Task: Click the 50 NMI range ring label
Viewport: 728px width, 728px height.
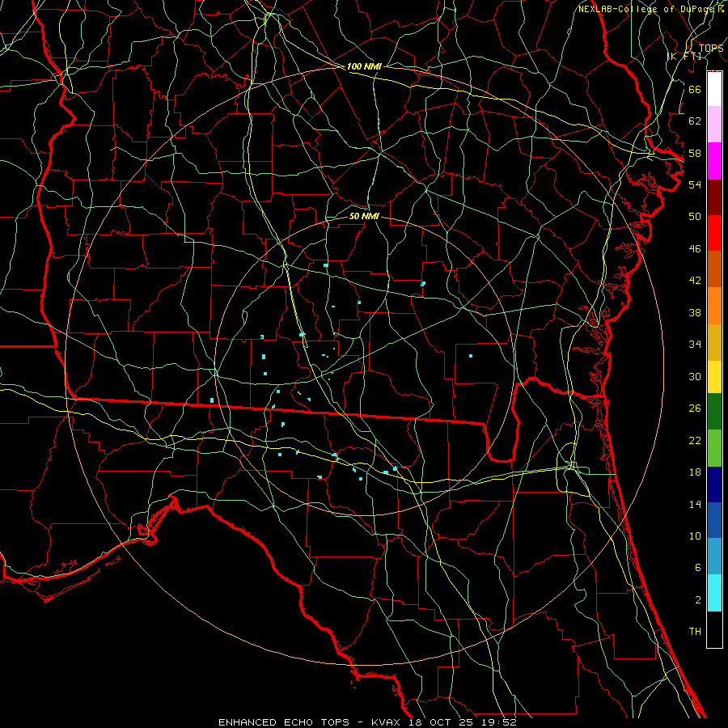Action: [364, 216]
